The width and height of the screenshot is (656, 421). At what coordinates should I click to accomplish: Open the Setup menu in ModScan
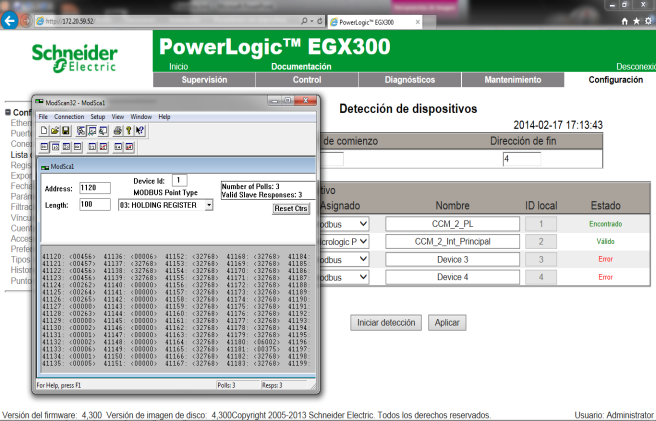pyautogui.click(x=98, y=117)
